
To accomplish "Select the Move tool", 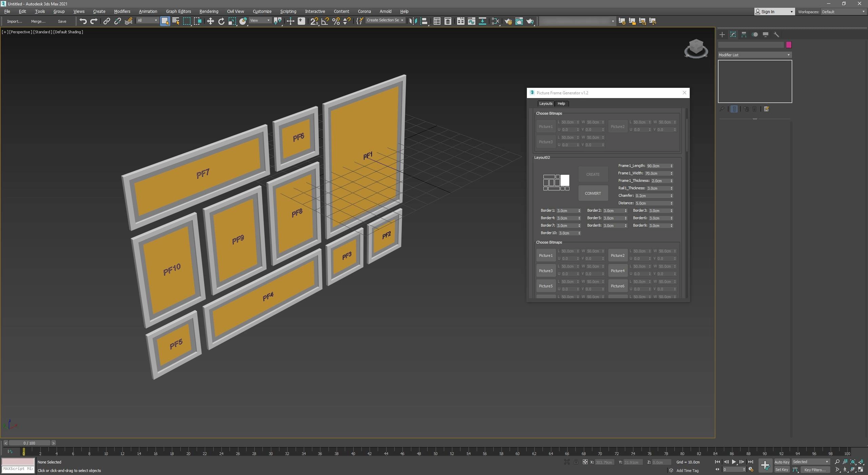I will [x=210, y=21].
